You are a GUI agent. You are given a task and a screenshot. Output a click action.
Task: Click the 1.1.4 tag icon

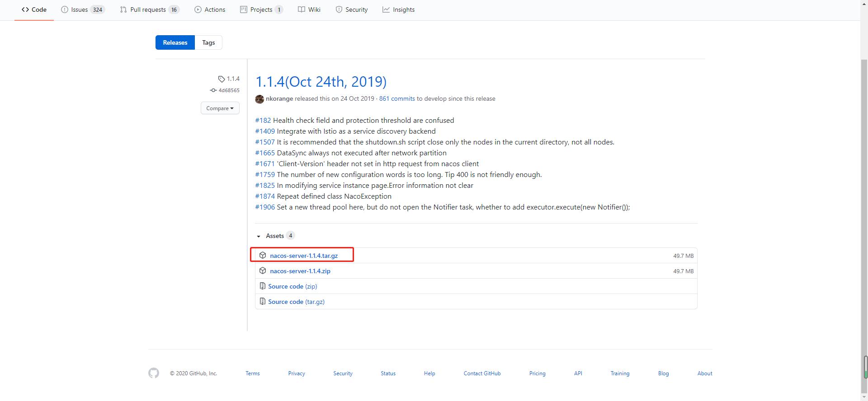tap(221, 79)
